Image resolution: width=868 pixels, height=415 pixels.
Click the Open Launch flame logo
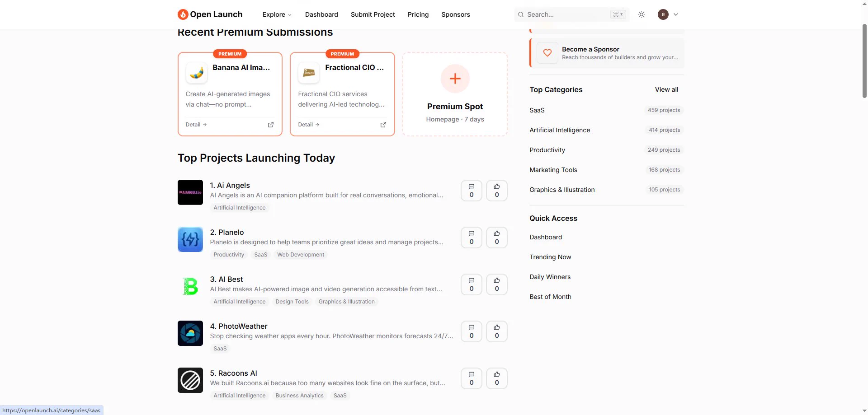(183, 14)
